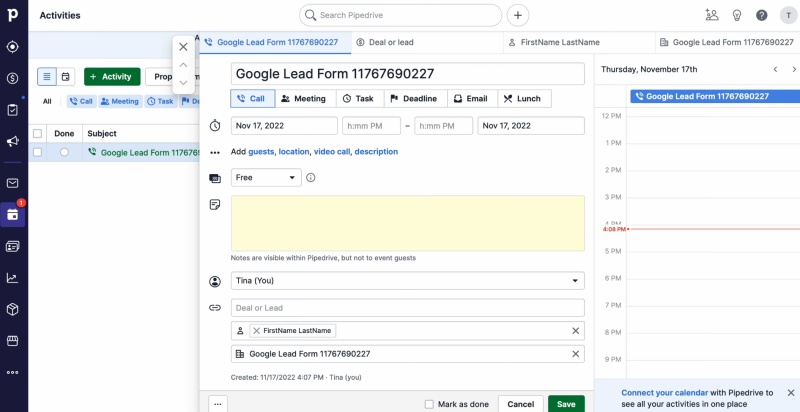
Task: Select Meeting activity type
Action: coord(305,99)
